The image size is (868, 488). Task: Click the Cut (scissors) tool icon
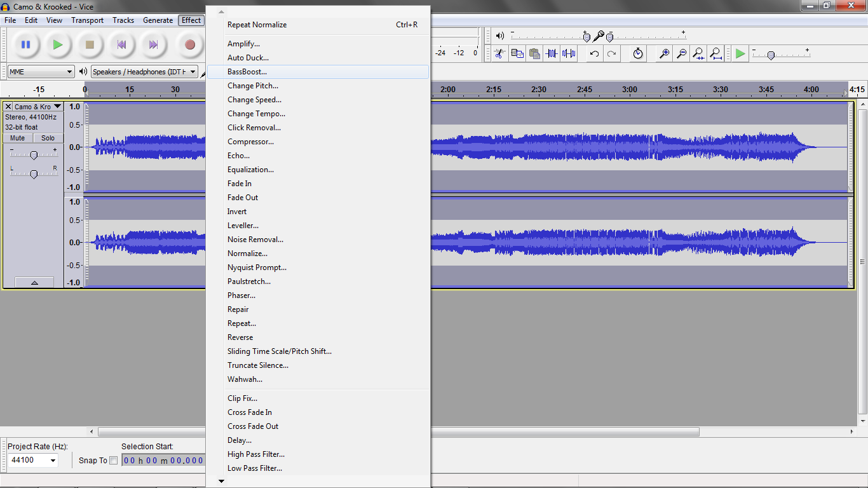click(500, 53)
